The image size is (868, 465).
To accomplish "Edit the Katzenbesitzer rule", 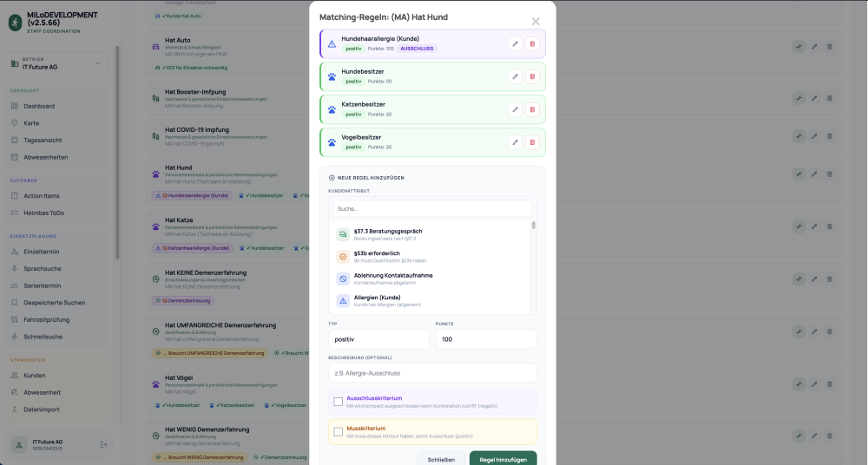I will [515, 109].
